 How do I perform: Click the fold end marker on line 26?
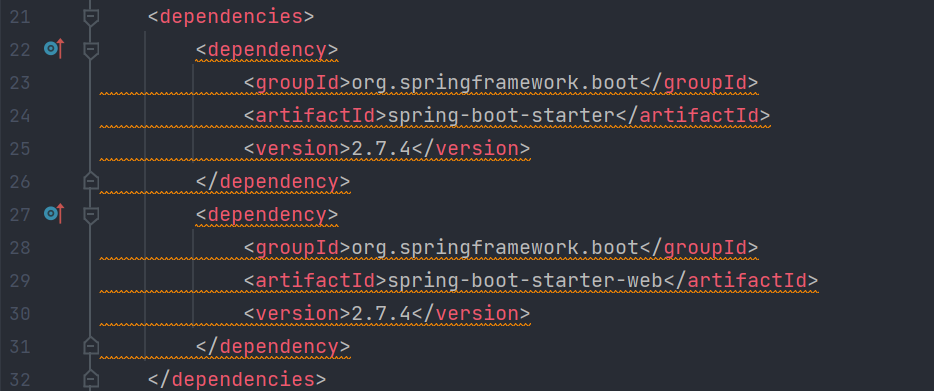tap(91, 181)
